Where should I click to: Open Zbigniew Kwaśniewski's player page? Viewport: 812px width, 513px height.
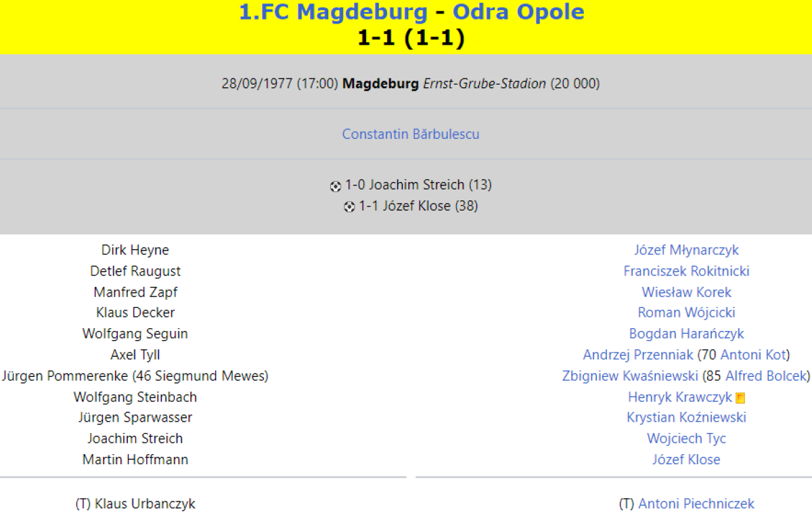[x=630, y=376]
